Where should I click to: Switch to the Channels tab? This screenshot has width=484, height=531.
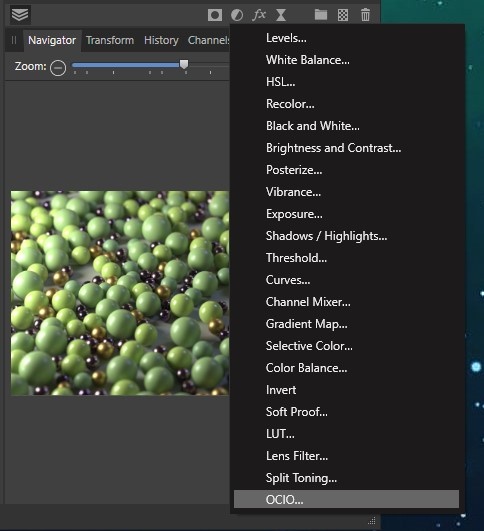tap(209, 40)
